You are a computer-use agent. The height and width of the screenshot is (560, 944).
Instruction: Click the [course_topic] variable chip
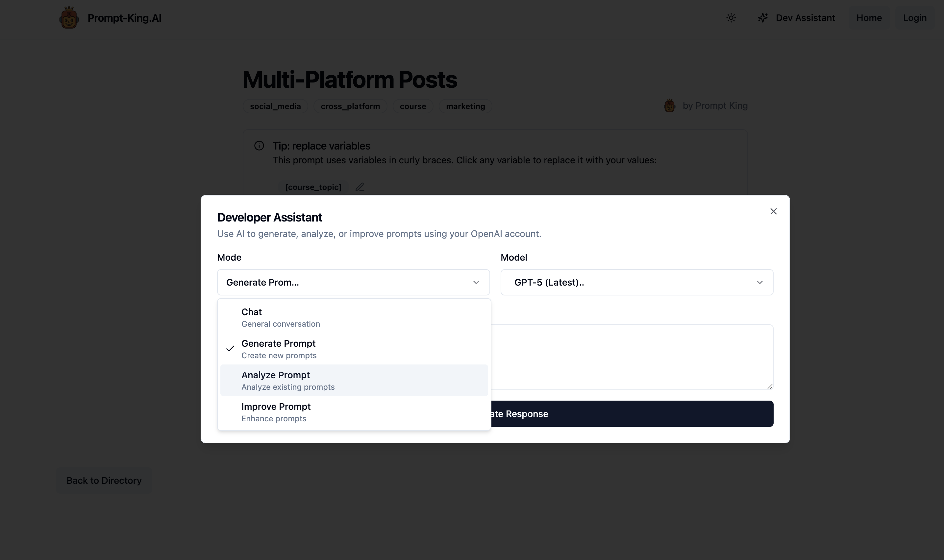pos(313,187)
